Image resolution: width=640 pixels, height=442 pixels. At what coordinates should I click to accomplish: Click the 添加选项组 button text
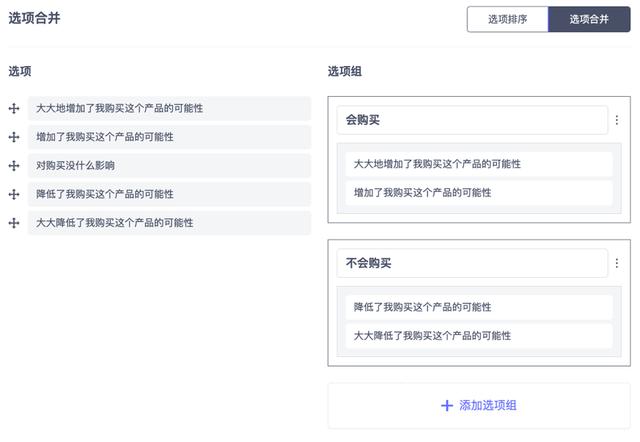487,406
